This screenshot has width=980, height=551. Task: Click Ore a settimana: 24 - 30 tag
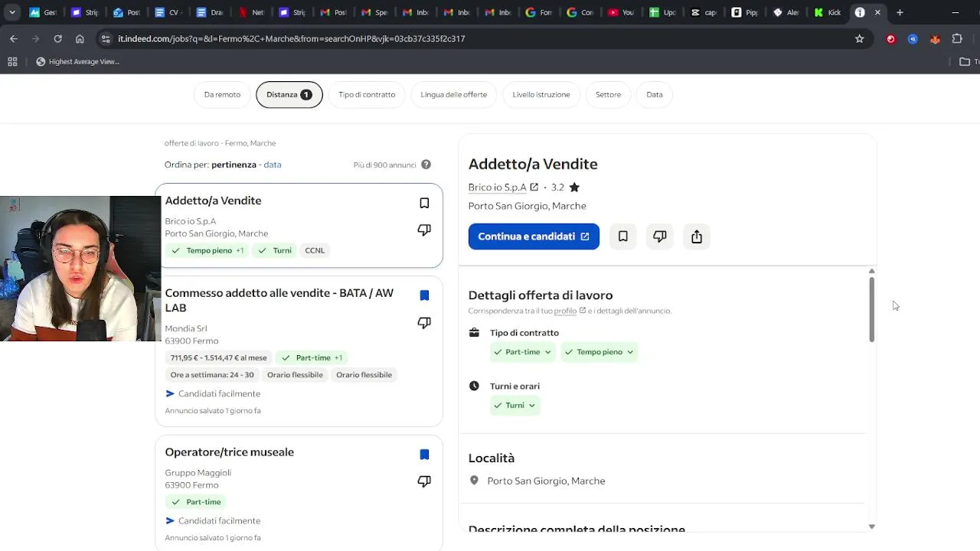[212, 375]
